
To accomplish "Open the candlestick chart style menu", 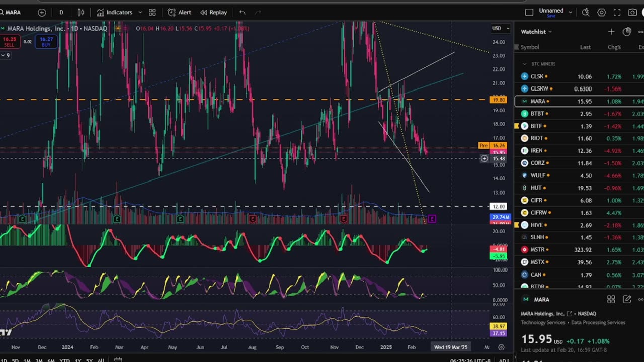I will click(80, 12).
